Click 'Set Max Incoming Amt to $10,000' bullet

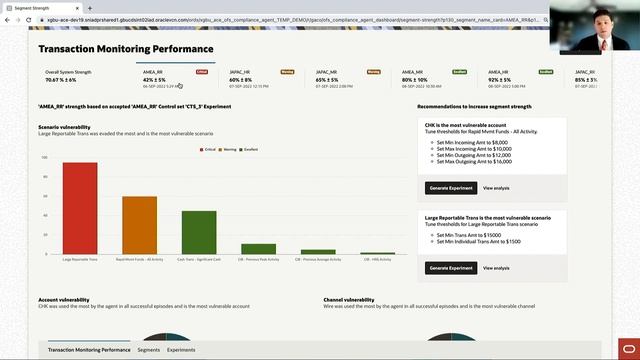click(474, 149)
